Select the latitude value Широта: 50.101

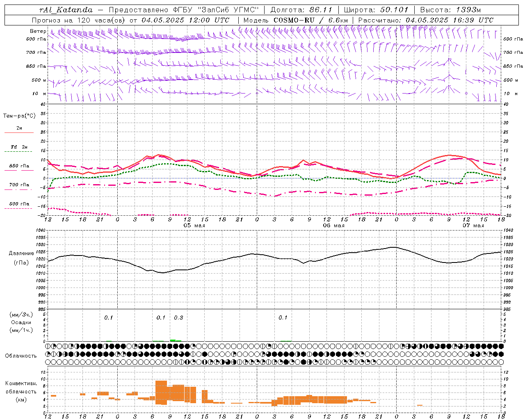[376, 10]
